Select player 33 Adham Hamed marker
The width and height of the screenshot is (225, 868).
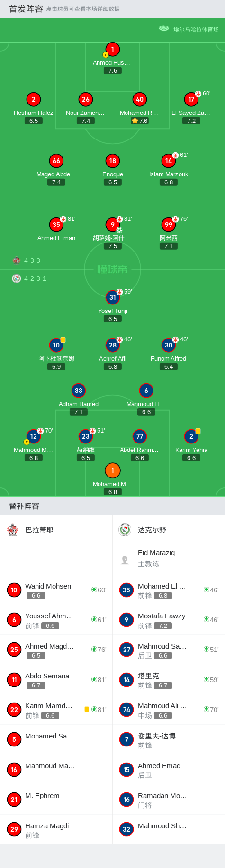pyautogui.click(x=79, y=391)
